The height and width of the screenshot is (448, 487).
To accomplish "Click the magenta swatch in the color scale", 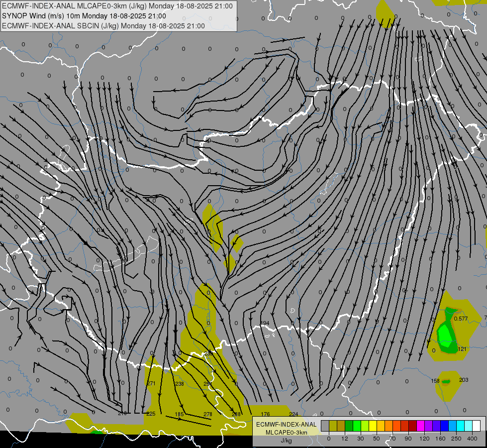I will (420, 426).
